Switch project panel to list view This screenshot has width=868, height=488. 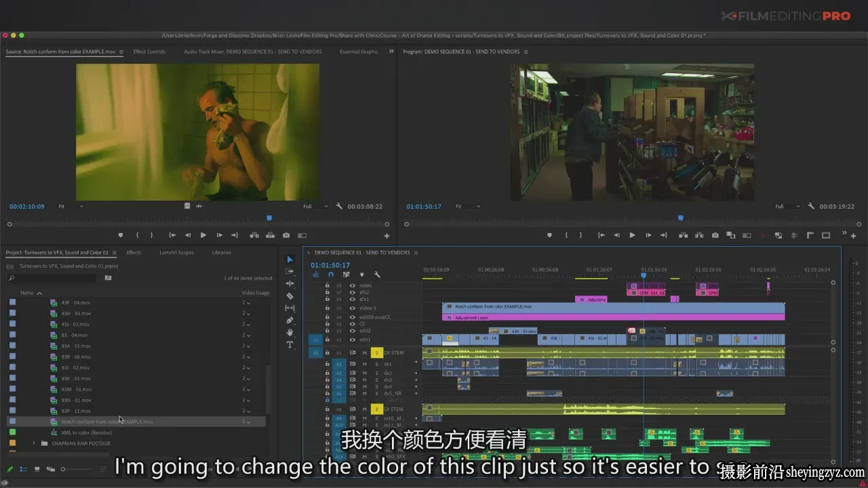coord(24,469)
